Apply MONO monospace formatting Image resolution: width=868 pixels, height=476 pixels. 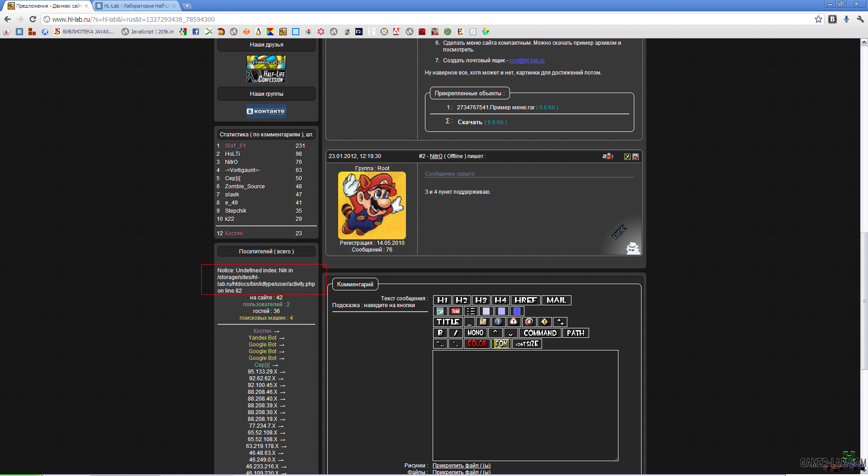pos(475,333)
